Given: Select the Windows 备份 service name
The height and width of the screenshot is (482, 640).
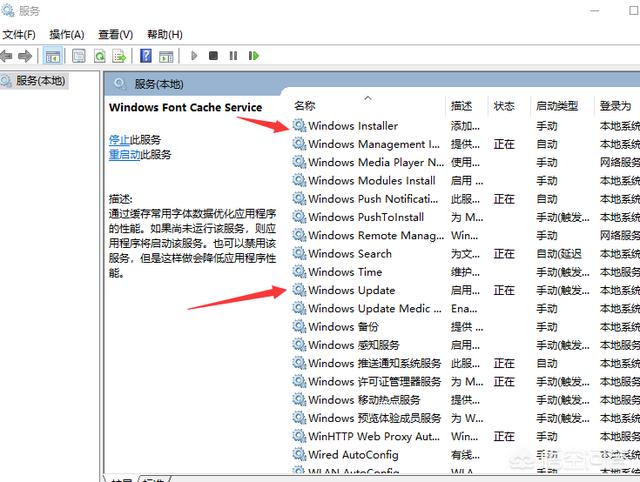Looking at the screenshot, I should pos(343,327).
